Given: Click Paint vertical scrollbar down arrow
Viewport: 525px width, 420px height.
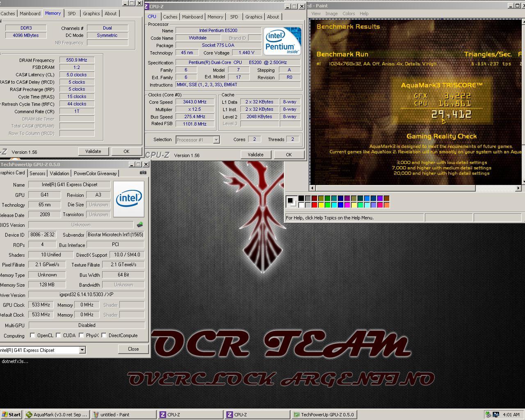Looking at the screenshot, I should tap(524, 181).
